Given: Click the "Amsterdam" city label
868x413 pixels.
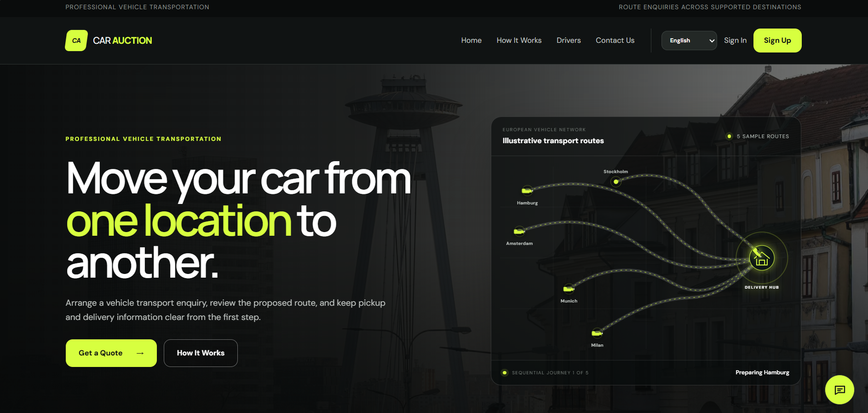Looking at the screenshot, I should click(519, 244).
